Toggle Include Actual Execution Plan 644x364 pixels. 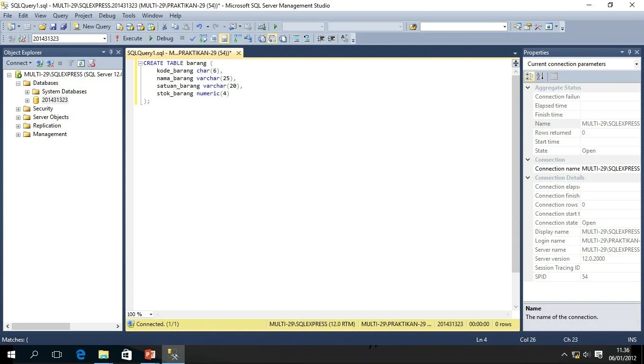237,38
